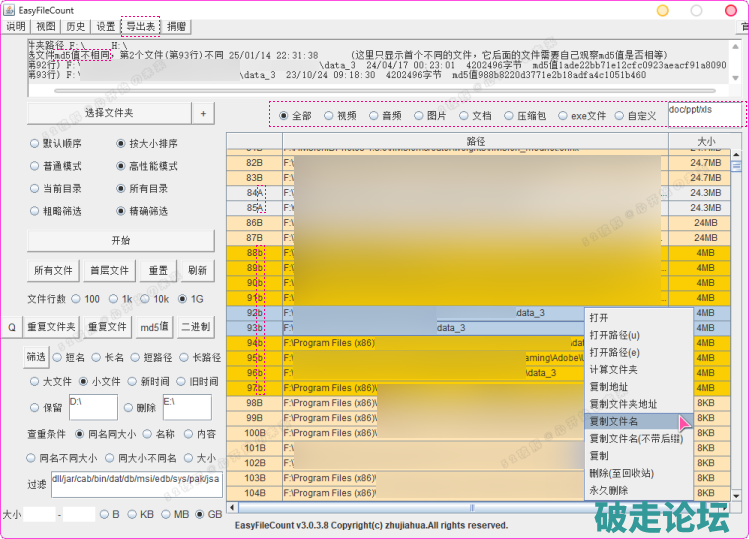Select 永久删除 in the context menu
The height and width of the screenshot is (539, 749).
pos(607,491)
